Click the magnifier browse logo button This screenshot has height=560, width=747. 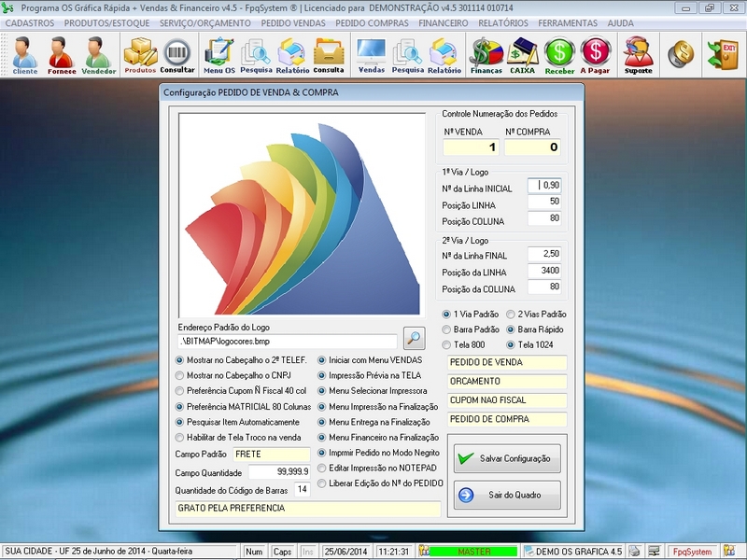pyautogui.click(x=414, y=339)
